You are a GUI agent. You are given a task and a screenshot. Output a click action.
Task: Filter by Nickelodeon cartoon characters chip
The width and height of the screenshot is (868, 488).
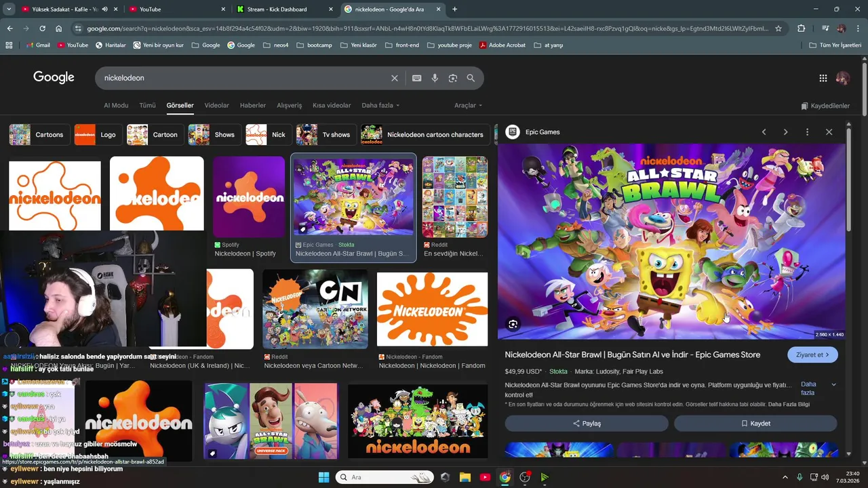[x=425, y=135]
